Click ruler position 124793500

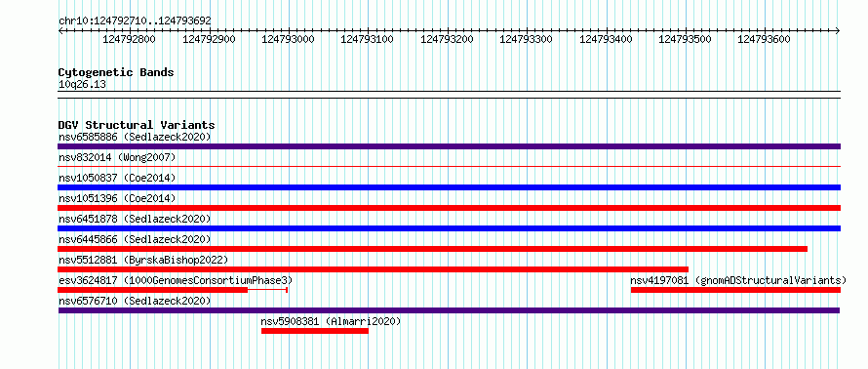(686, 39)
